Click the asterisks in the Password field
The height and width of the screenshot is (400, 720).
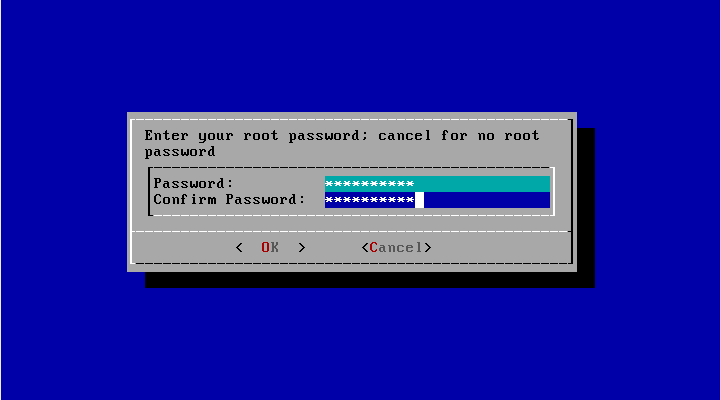(x=370, y=184)
